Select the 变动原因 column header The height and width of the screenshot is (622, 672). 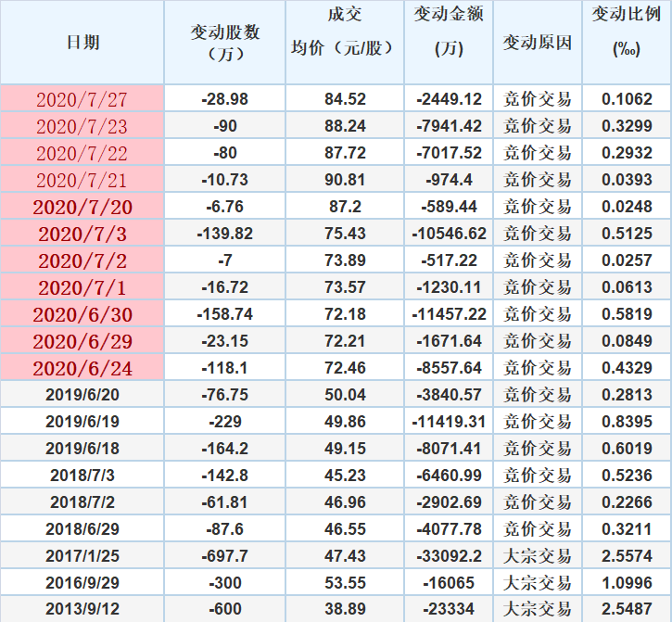538,43
